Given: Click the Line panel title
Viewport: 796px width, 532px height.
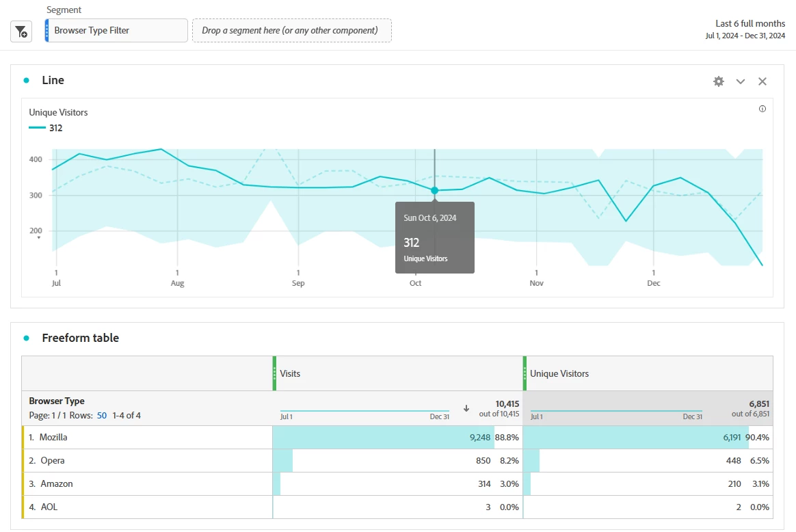Looking at the screenshot, I should click(x=53, y=80).
